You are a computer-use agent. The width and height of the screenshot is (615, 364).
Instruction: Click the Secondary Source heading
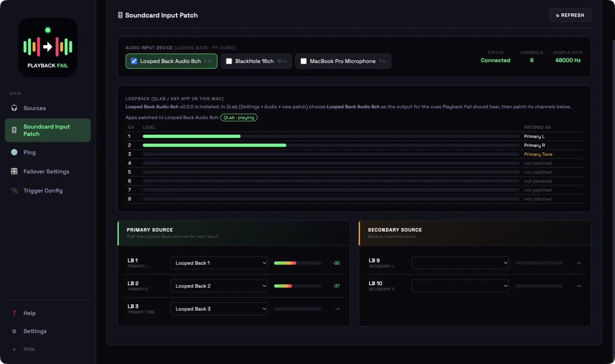coord(395,230)
